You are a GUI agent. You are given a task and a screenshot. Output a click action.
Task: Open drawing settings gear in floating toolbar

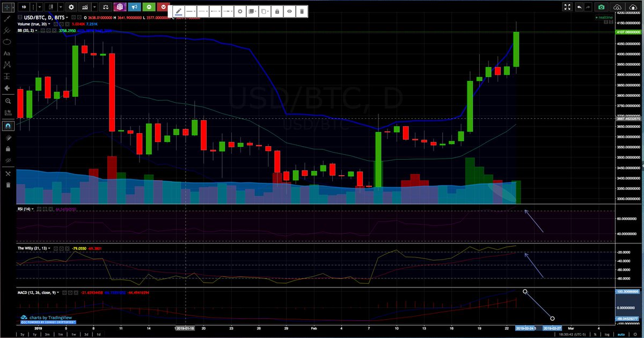point(240,12)
